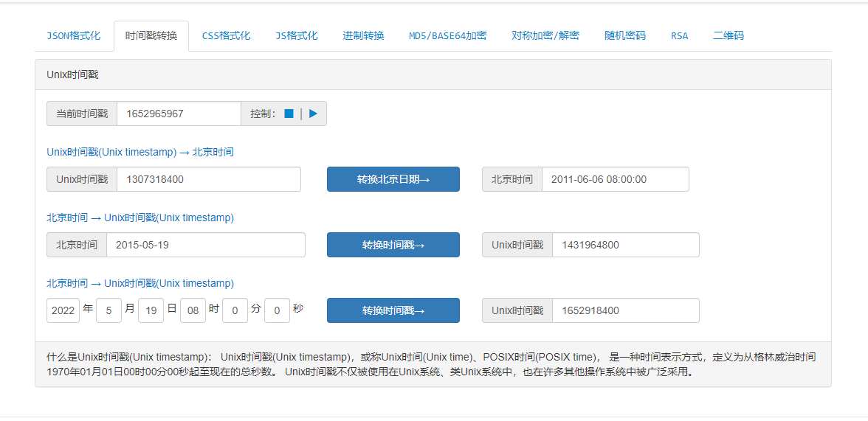Click the Unix timestamp input containing 1307318400
Screen dimensions: 868x421
click(x=209, y=179)
